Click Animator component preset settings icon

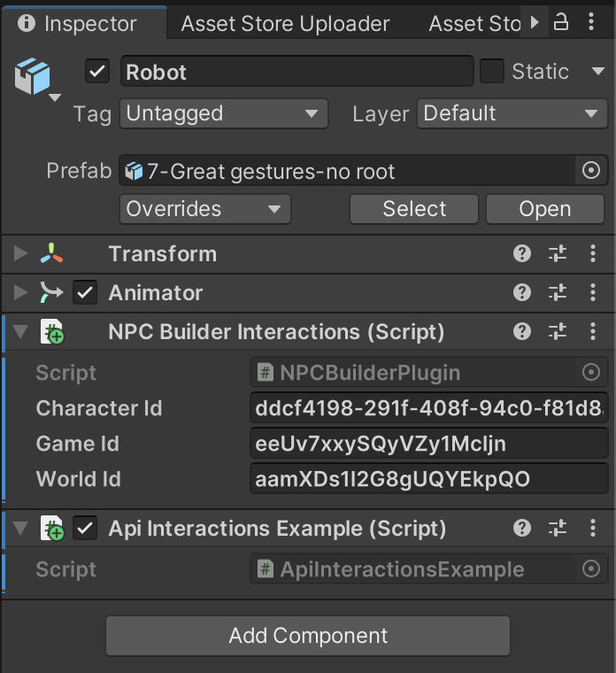[558, 293]
